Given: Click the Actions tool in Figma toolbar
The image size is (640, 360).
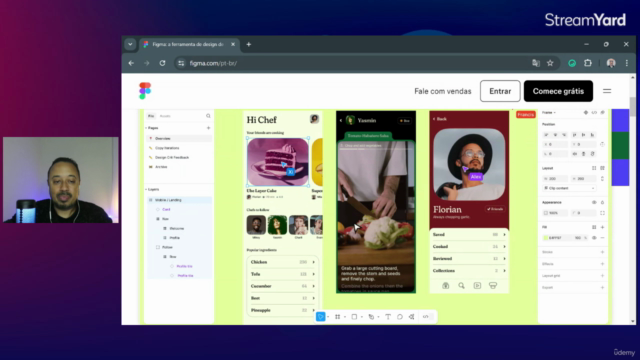Looking at the screenshot, I should 411,317.
